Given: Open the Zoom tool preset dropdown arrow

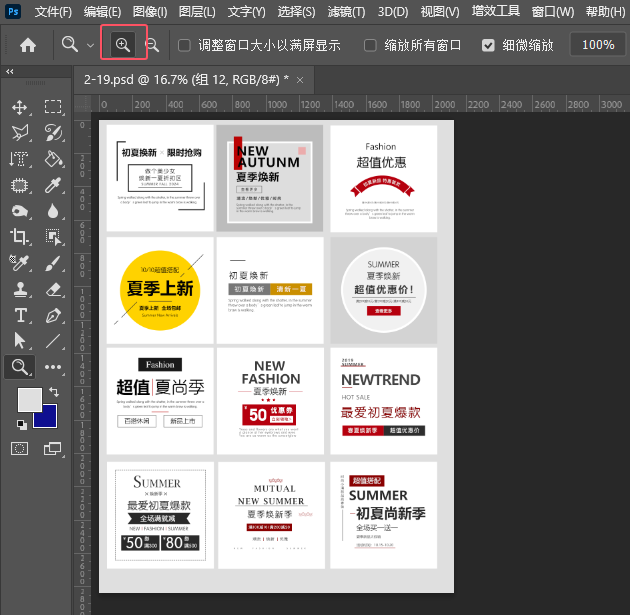Looking at the screenshot, I should (x=91, y=46).
